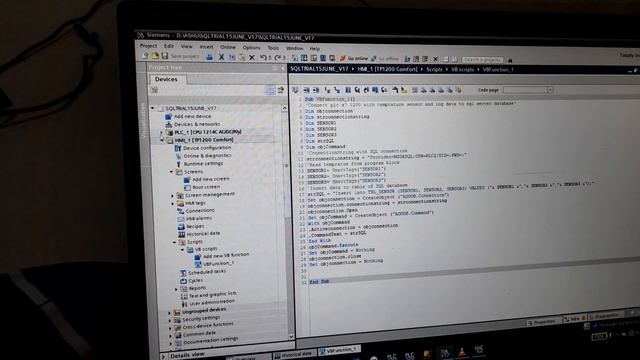Click the Delete X icon in the toolbar
The width and height of the screenshot is (640, 360).
click(x=252, y=58)
